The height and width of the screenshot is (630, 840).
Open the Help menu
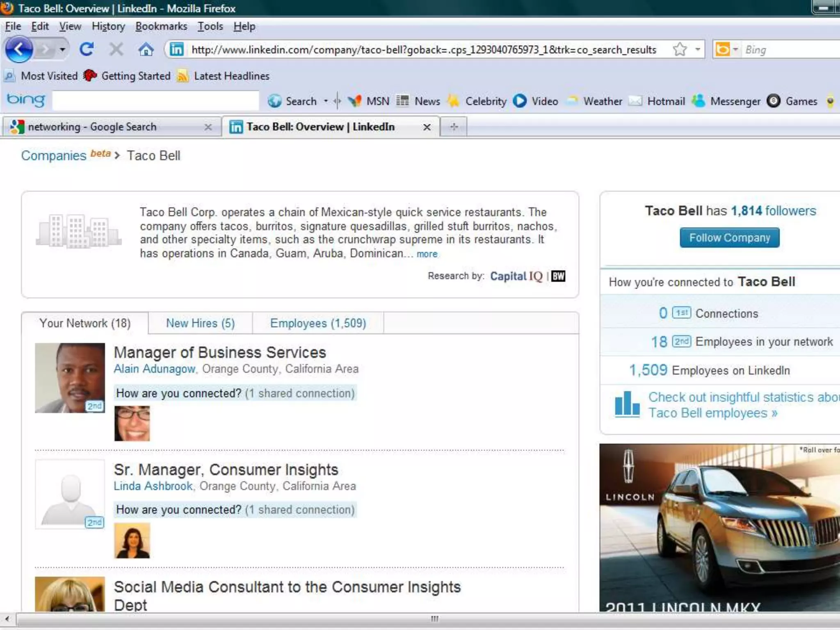244,26
